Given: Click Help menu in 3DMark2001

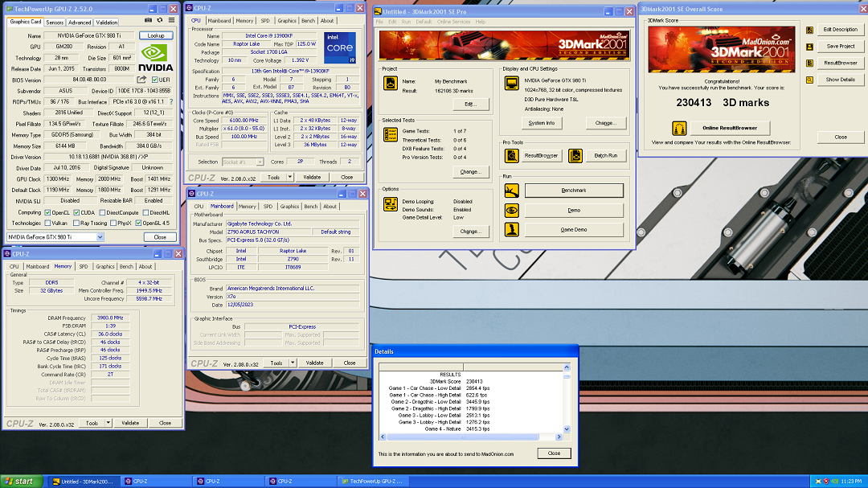Looking at the screenshot, I should click(480, 22).
